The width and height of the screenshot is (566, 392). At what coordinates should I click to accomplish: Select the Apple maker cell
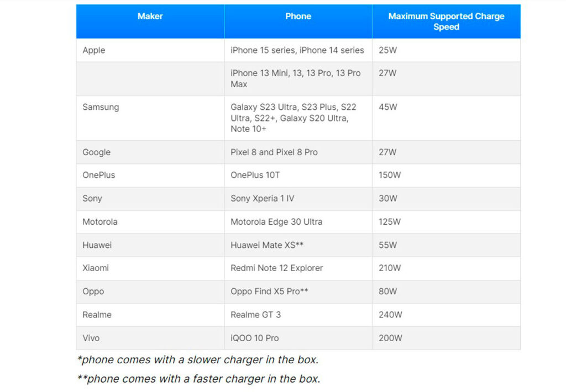tap(94, 50)
